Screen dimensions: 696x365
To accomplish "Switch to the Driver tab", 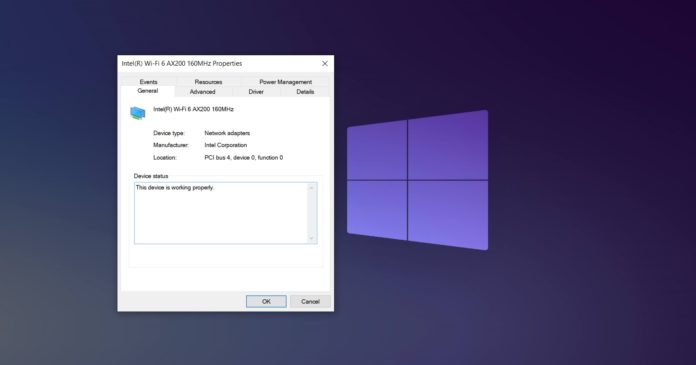I will point(256,92).
